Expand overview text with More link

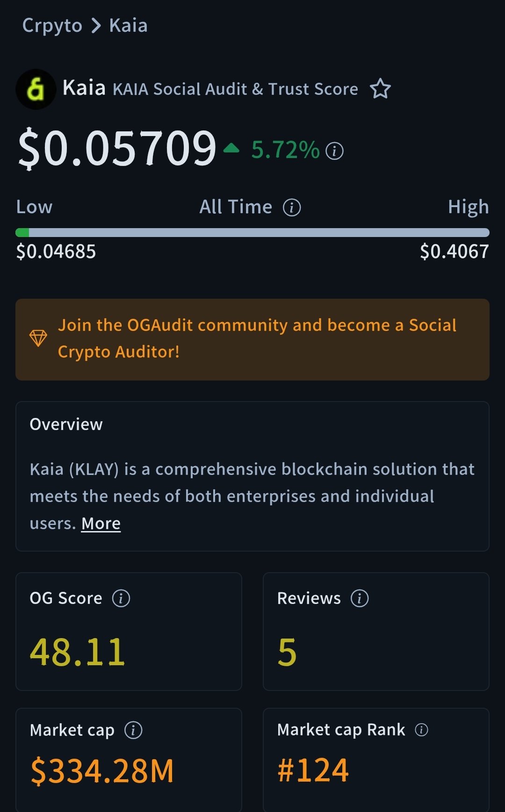click(101, 524)
